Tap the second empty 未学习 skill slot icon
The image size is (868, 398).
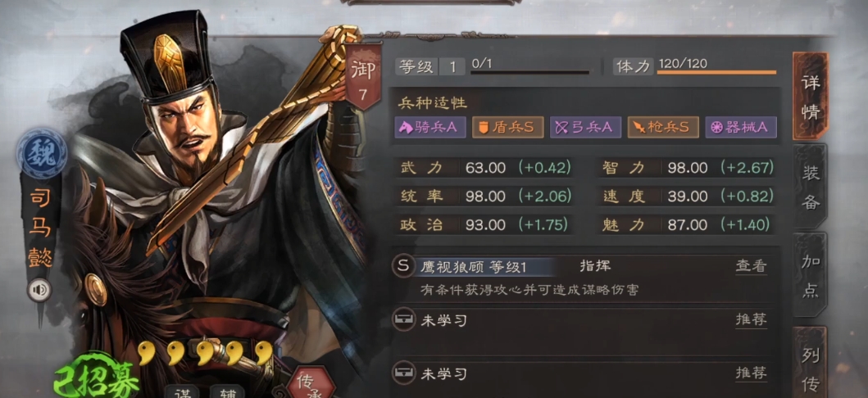(x=403, y=373)
